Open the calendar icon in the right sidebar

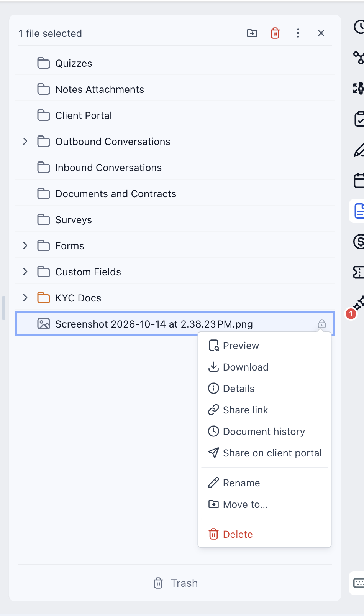pyautogui.click(x=359, y=180)
